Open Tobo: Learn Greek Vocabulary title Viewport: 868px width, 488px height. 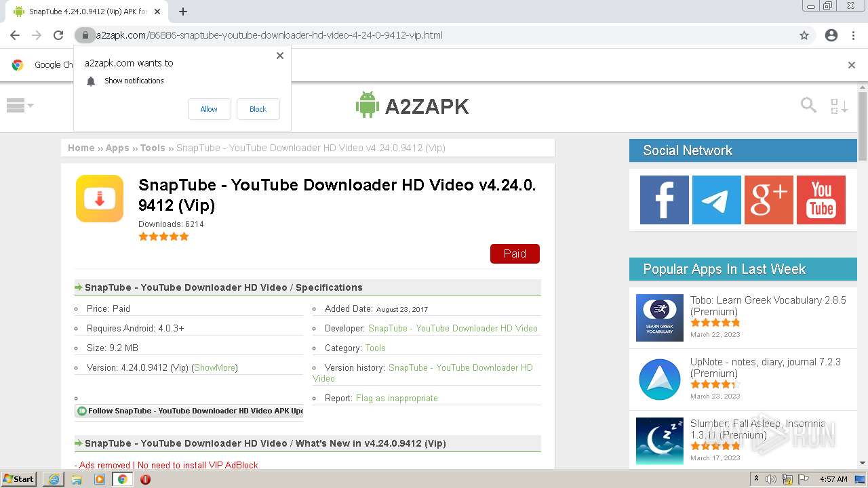[768, 306]
